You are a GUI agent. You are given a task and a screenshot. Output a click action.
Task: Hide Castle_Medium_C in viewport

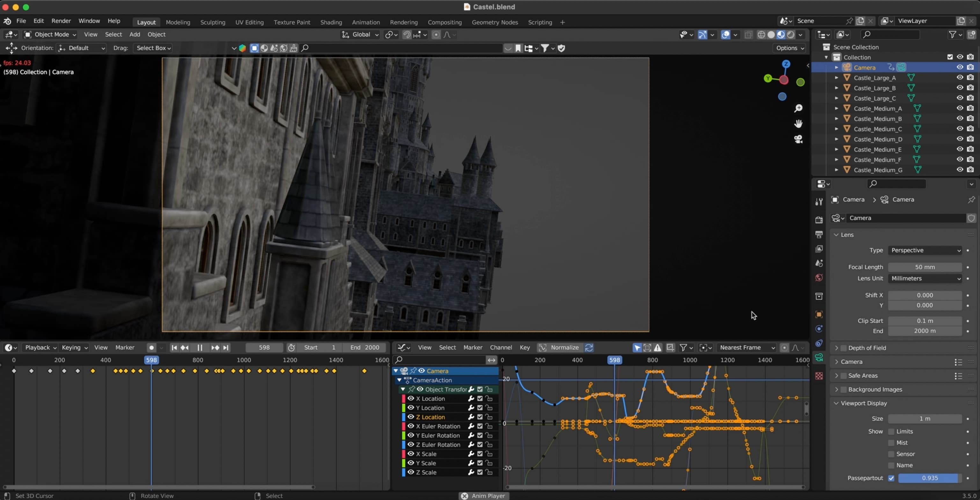(960, 129)
